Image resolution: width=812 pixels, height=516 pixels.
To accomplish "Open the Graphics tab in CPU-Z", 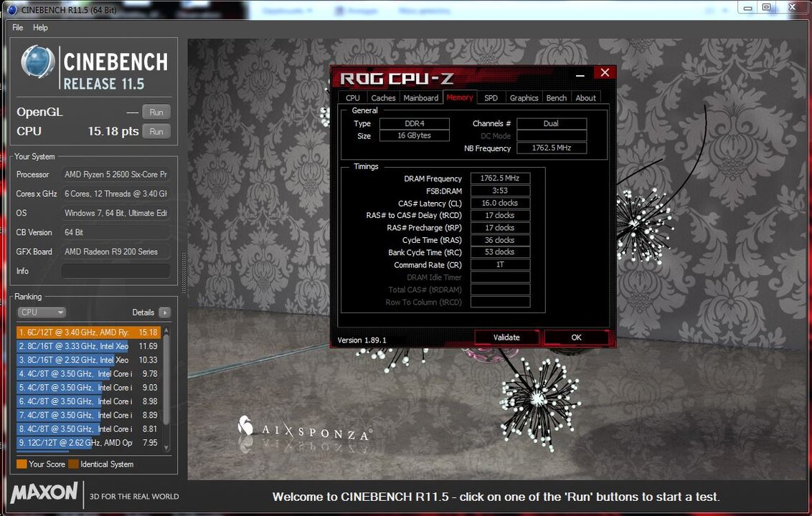I will (x=524, y=97).
